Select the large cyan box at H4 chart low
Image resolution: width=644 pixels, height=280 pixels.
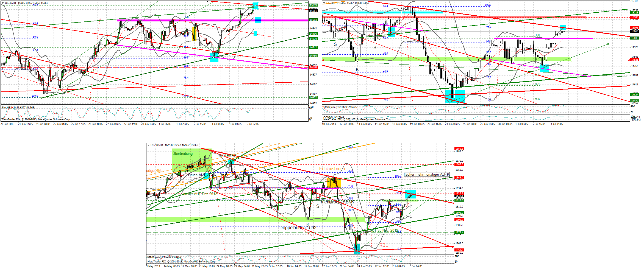455,97
